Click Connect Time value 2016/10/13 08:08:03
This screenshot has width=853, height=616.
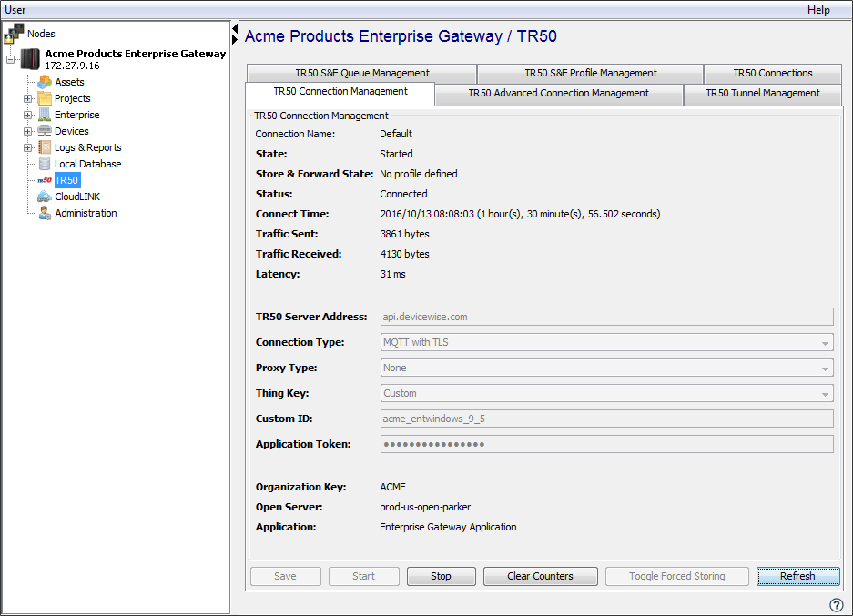tap(427, 214)
